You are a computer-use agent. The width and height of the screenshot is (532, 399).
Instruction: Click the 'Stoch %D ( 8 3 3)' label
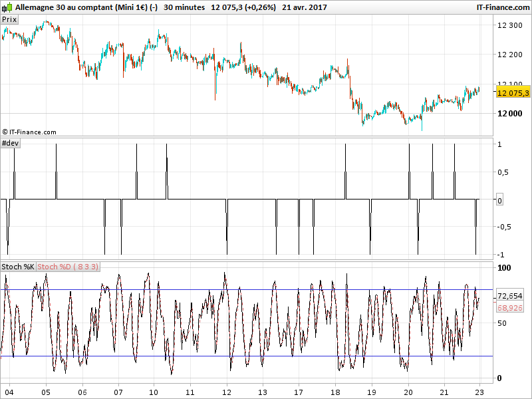coord(68,267)
